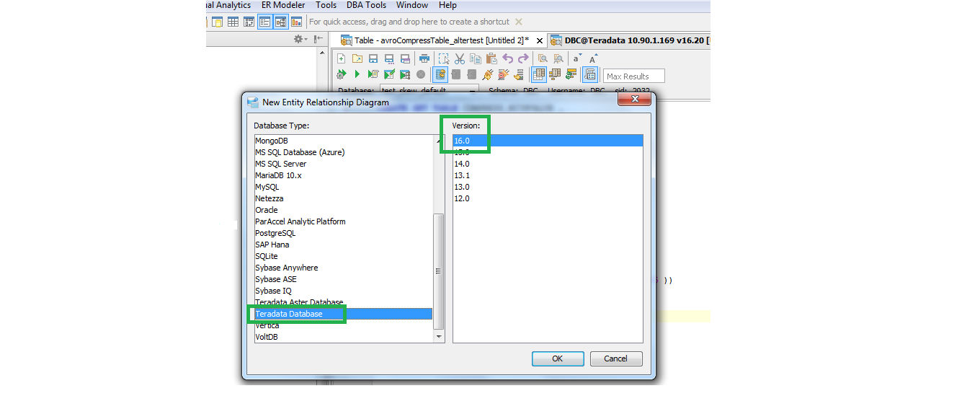Viewport: 980px width, 409px height.
Task: Click the Max Results input field
Action: click(x=634, y=76)
